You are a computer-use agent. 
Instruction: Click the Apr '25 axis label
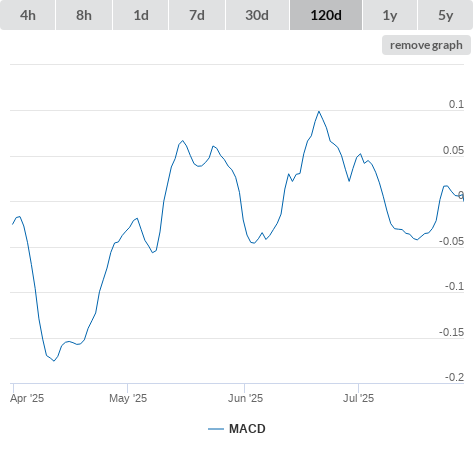pyautogui.click(x=27, y=398)
